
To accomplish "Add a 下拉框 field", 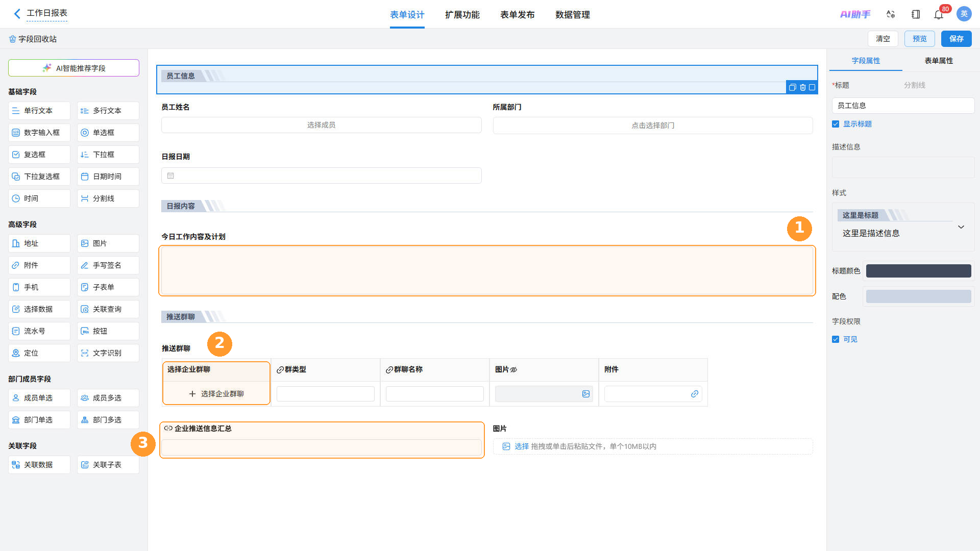I will click(108, 155).
